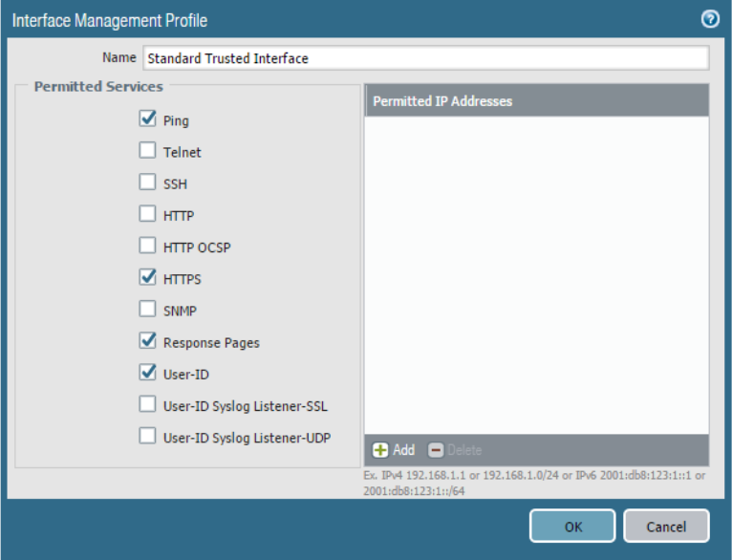This screenshot has width=732, height=560.
Task: Click the Permitted IP Addresses column header
Action: tap(536, 100)
